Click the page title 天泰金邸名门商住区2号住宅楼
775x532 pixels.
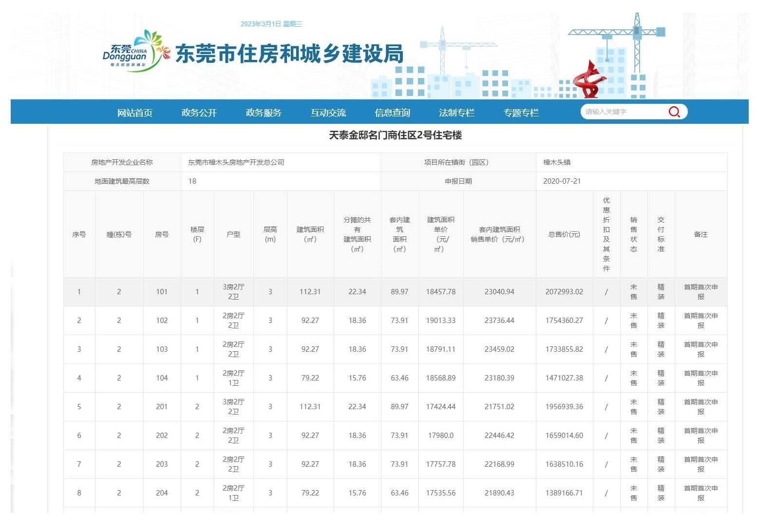(395, 135)
